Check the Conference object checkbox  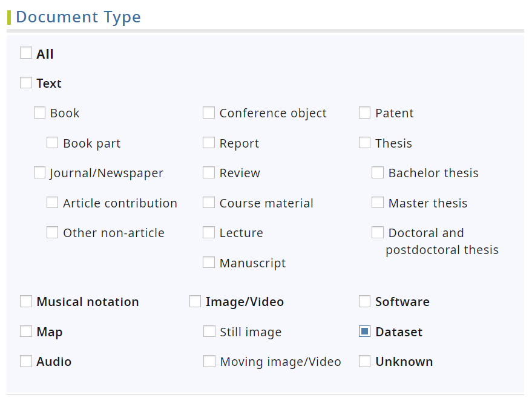click(x=209, y=112)
